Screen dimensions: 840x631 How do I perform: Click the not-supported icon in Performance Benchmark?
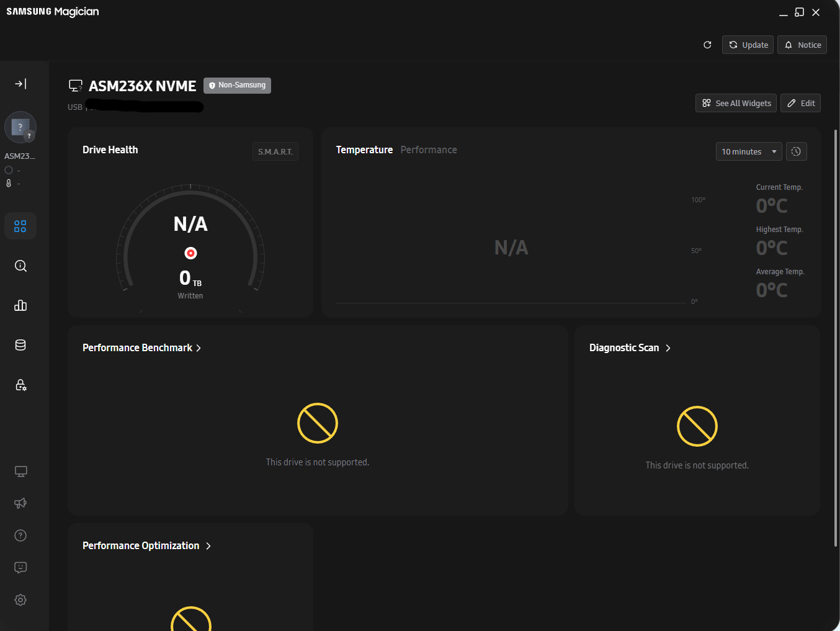318,423
